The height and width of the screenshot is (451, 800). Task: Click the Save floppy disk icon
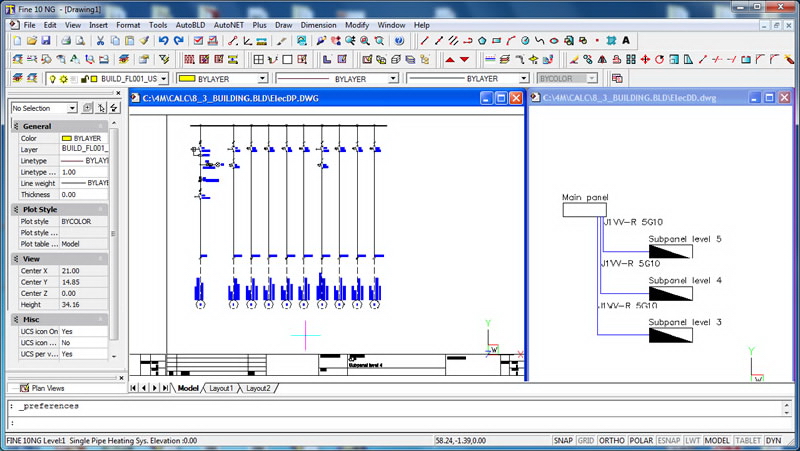click(46, 41)
